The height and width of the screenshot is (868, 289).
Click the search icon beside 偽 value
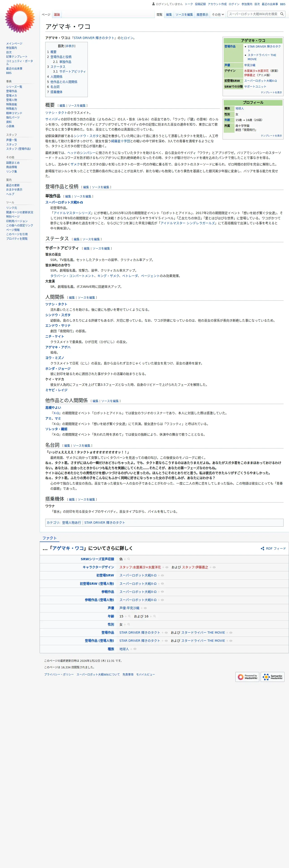point(129,559)
